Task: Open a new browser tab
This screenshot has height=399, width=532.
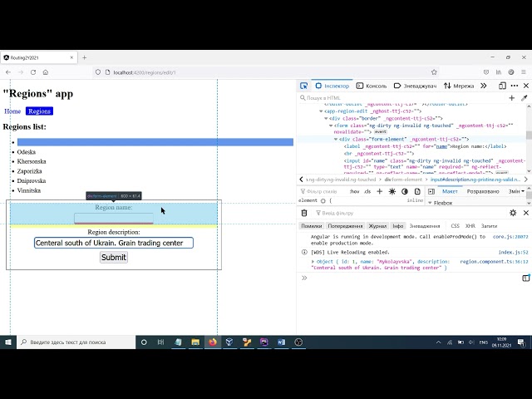Action: pyautogui.click(x=84, y=57)
